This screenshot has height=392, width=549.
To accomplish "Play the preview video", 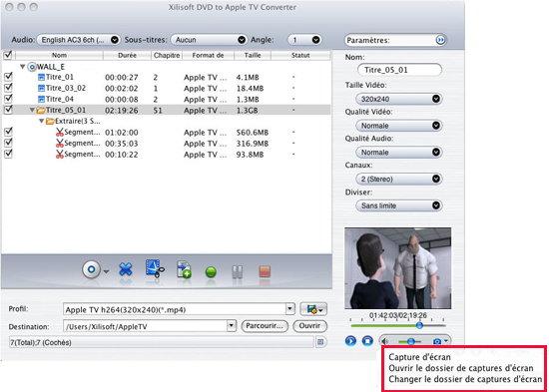I will [x=350, y=340].
